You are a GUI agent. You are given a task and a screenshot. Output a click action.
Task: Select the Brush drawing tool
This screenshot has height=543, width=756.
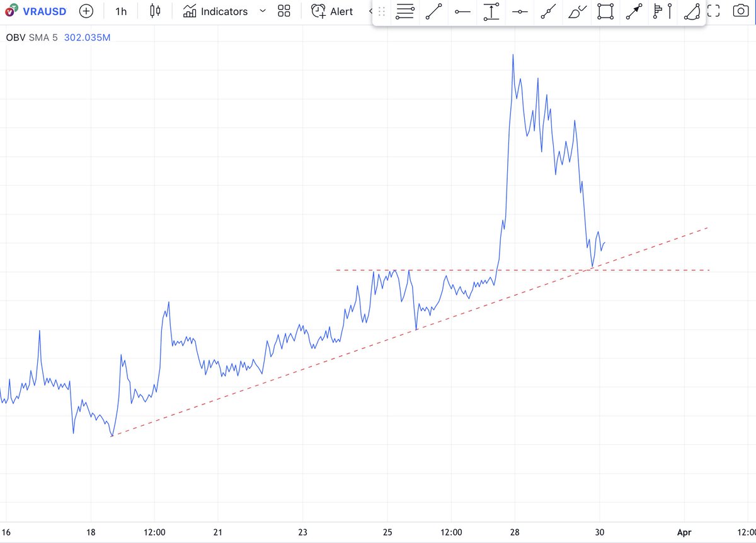tap(577, 11)
